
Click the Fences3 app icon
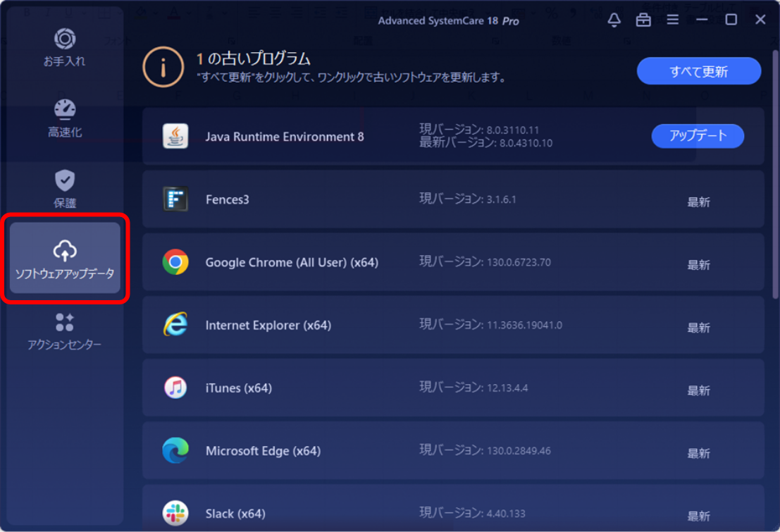[175, 199]
